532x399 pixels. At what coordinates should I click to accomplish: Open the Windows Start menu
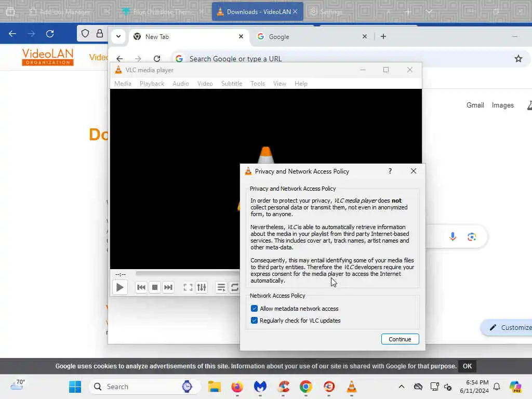click(x=75, y=387)
